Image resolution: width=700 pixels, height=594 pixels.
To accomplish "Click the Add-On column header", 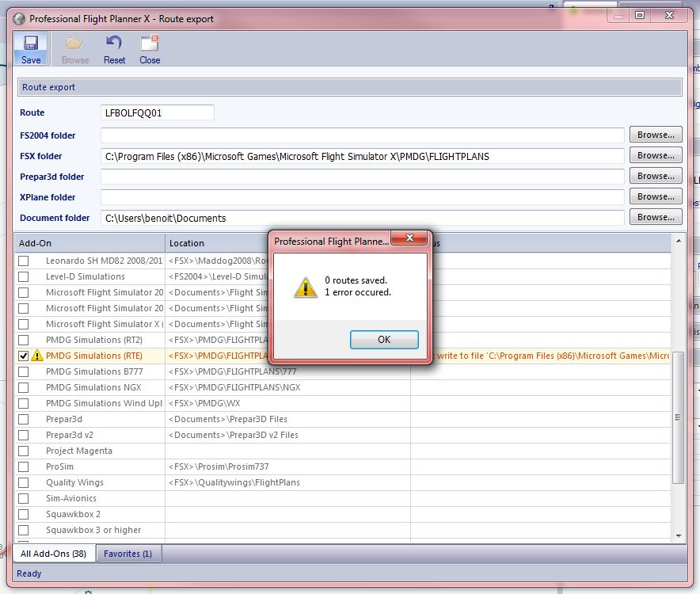I will click(89, 243).
